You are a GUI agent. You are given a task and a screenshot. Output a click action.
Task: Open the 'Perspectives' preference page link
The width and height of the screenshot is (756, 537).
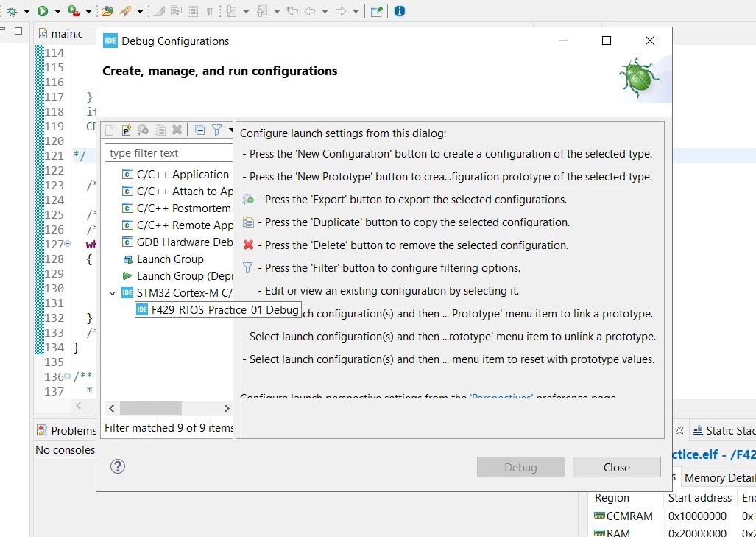(x=501, y=396)
